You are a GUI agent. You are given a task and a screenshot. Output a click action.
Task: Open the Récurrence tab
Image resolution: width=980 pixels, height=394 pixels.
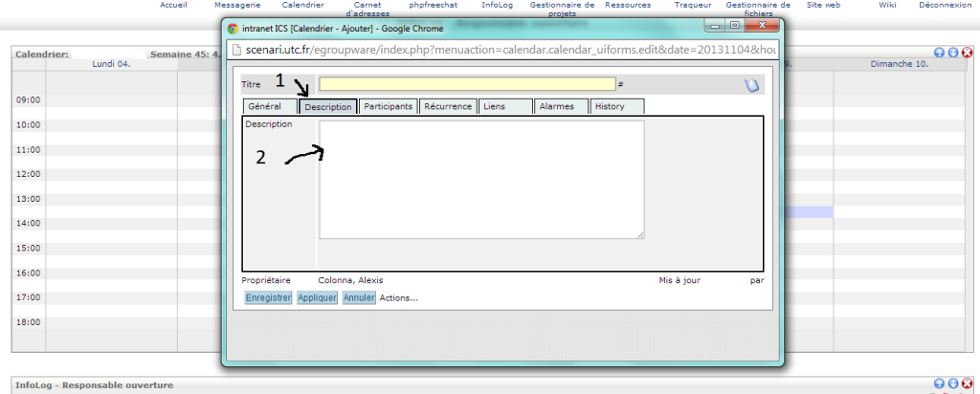448,106
